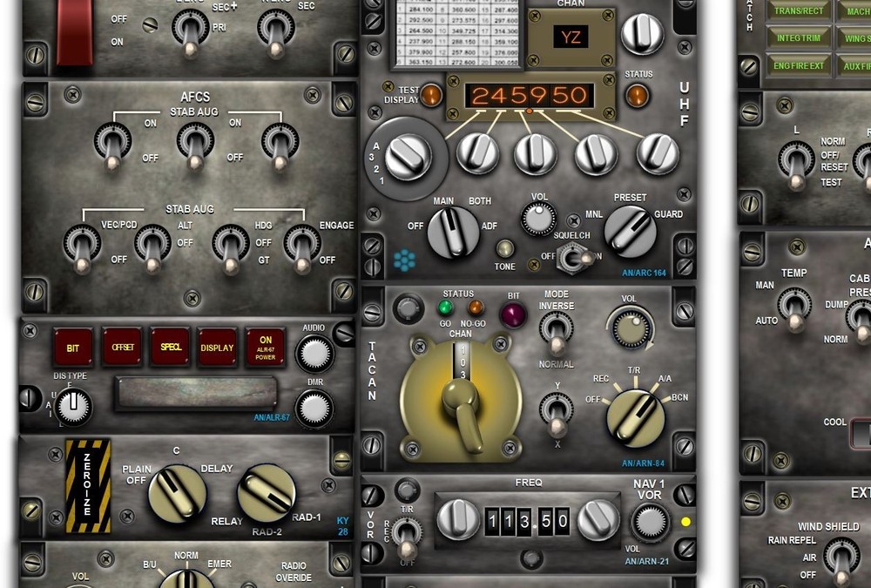Flip the AFCS ENGAGE switch
This screenshot has width=871, height=588.
tap(301, 248)
